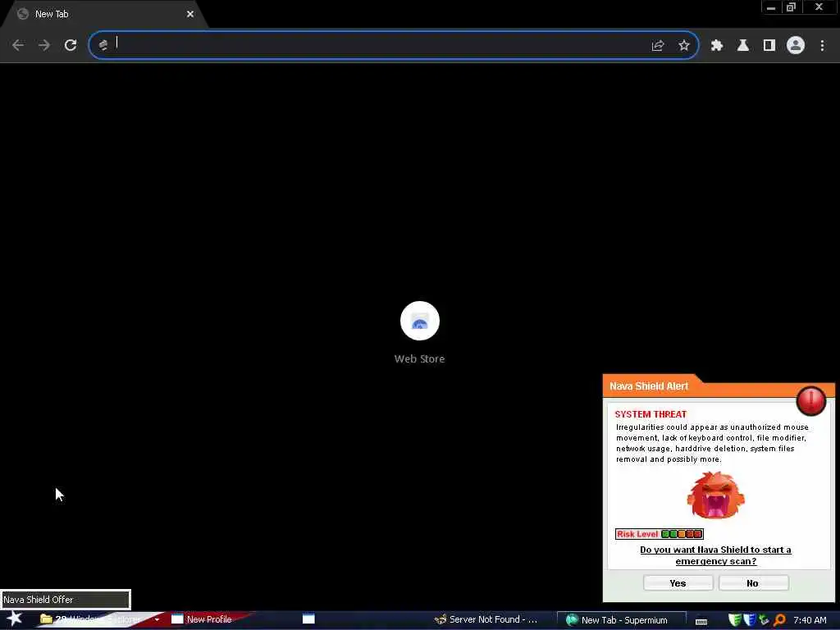Click the orange magnifier tray icon
The height and width of the screenshot is (630, 840).
tap(779, 620)
